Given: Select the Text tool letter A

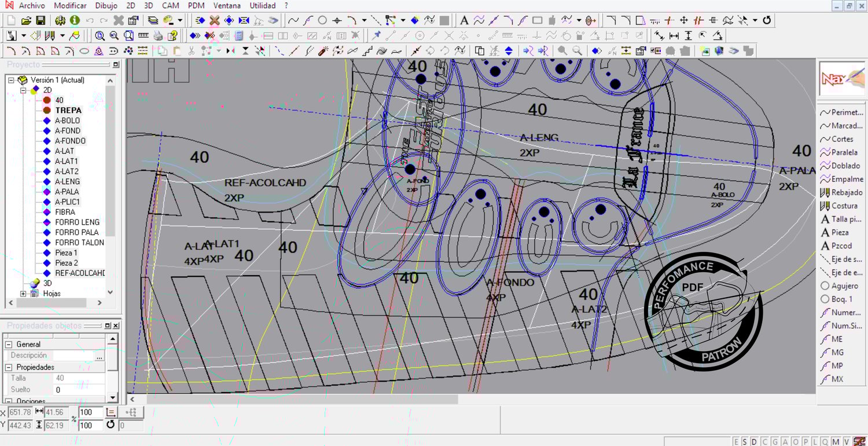Looking at the screenshot, I should pos(464,20).
